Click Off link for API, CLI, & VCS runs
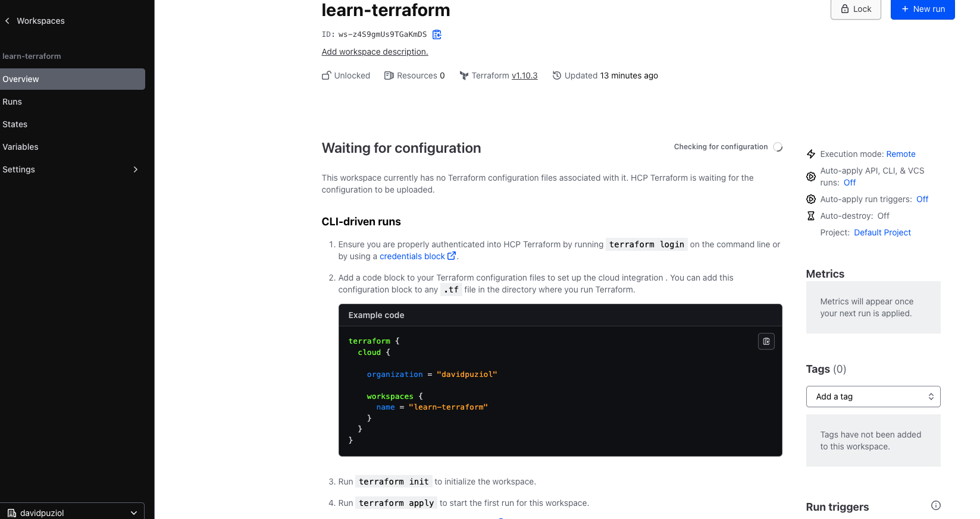This screenshot has height=519, width=980. 850,183
